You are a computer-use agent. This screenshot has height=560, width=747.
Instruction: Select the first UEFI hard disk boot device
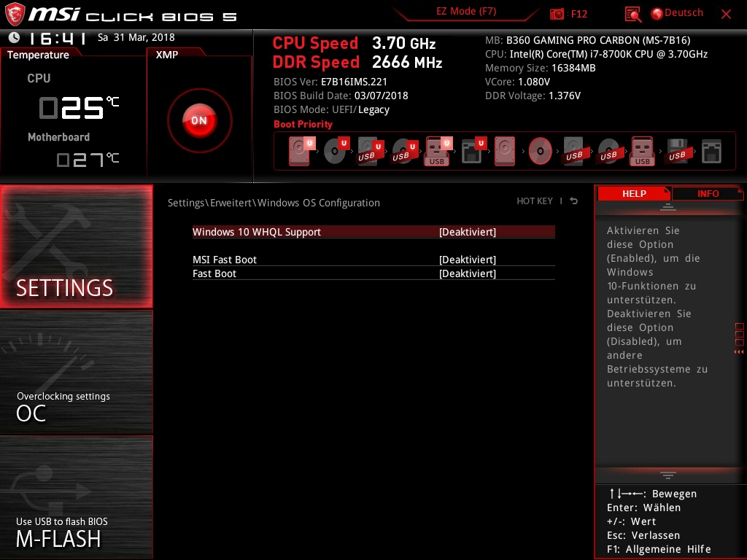(301, 151)
